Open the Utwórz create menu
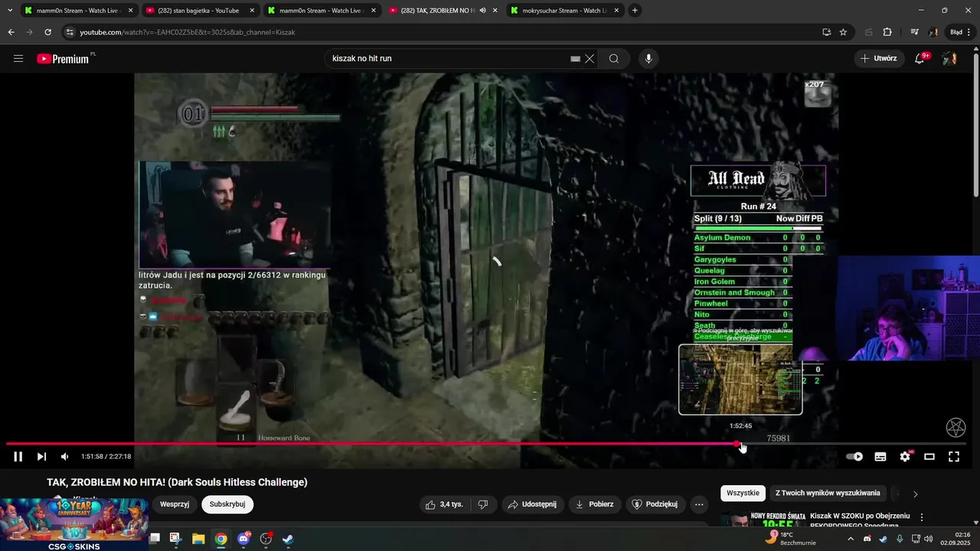 pos(878,58)
